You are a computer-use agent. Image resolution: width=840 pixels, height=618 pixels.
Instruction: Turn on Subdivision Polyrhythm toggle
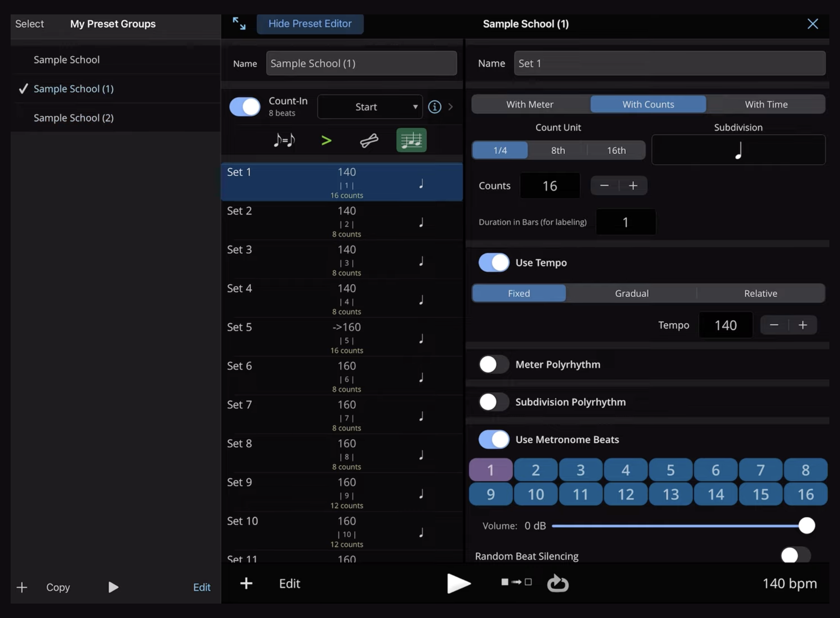pyautogui.click(x=494, y=402)
